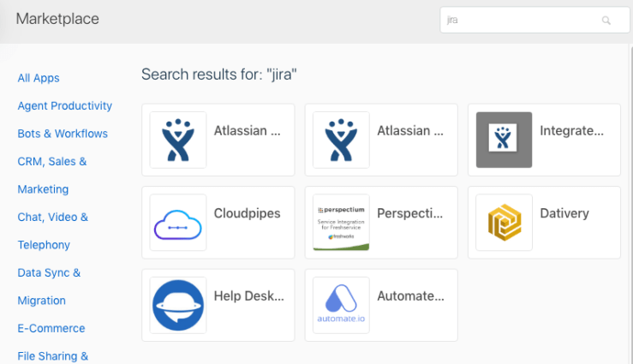Click the Cloudpipes app title
Screen dimensions: 633x364
tap(248, 213)
